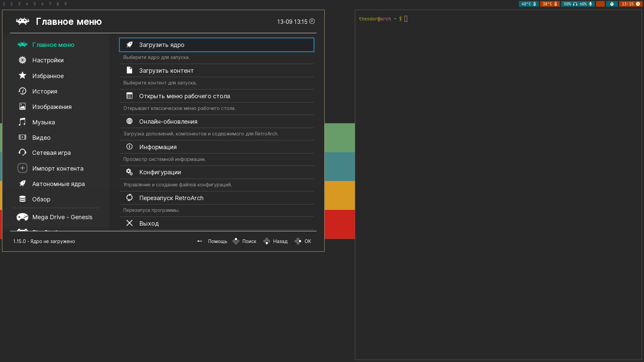The width and height of the screenshot is (644, 362).
Task: Open Конфигурации menu entry
Action: click(160, 172)
